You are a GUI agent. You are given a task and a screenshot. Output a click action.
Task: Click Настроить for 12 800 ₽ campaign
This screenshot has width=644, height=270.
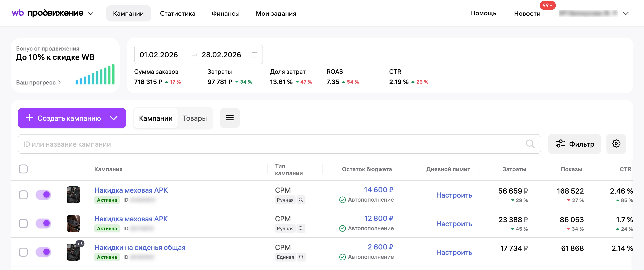[454, 224]
